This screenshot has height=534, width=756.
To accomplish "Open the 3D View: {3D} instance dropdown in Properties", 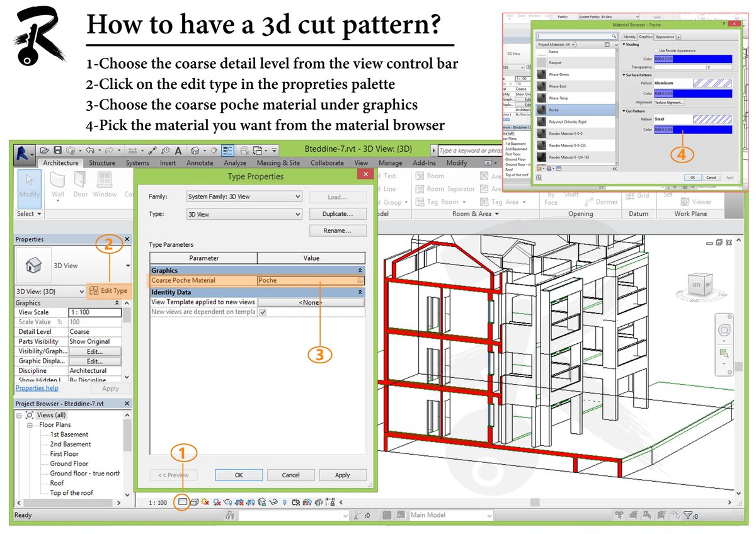I will coord(50,292).
